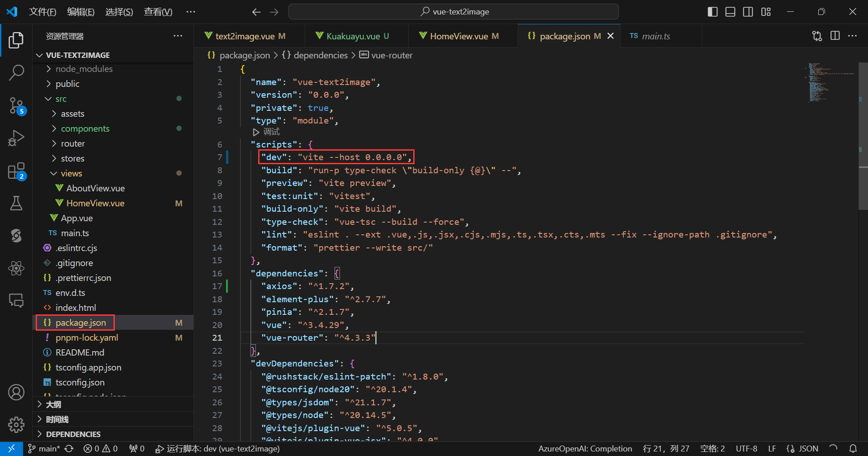Open the React atom icon panel
Image resolution: width=868 pixels, height=456 pixels.
pyautogui.click(x=16, y=268)
